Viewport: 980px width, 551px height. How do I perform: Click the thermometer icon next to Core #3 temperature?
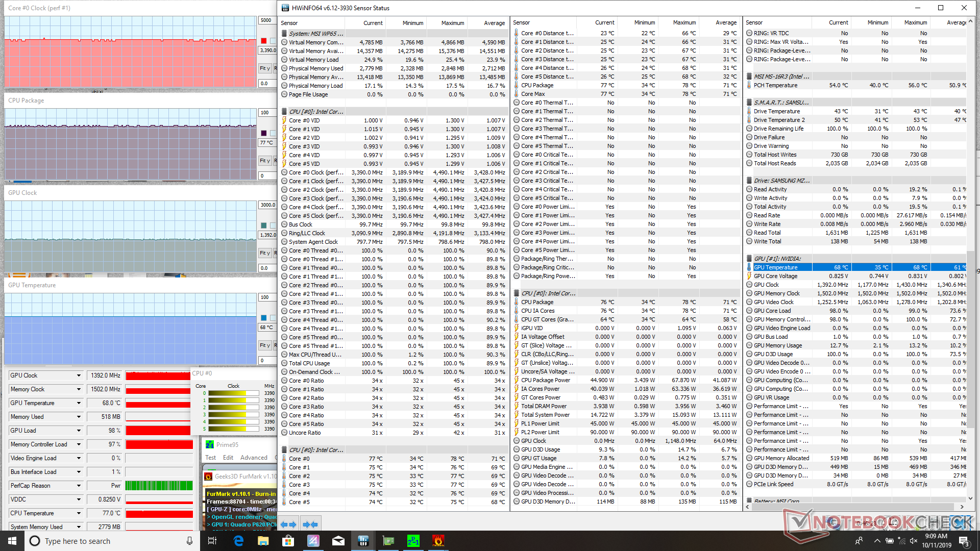coord(284,485)
